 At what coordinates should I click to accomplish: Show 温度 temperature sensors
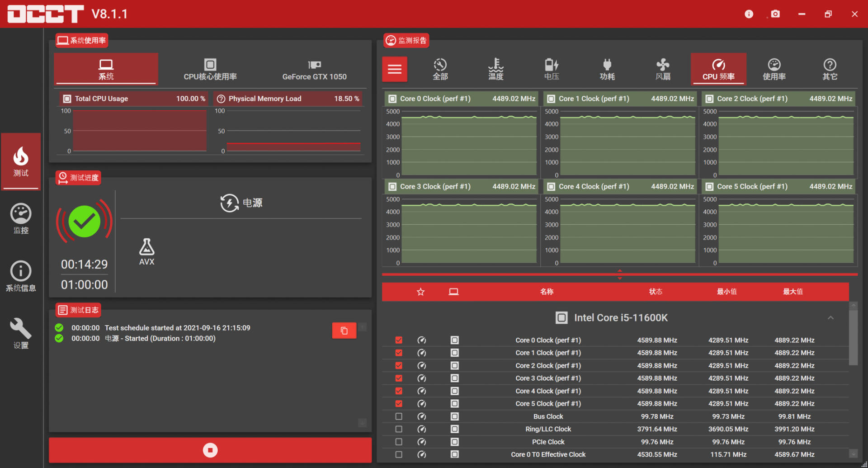pyautogui.click(x=496, y=69)
